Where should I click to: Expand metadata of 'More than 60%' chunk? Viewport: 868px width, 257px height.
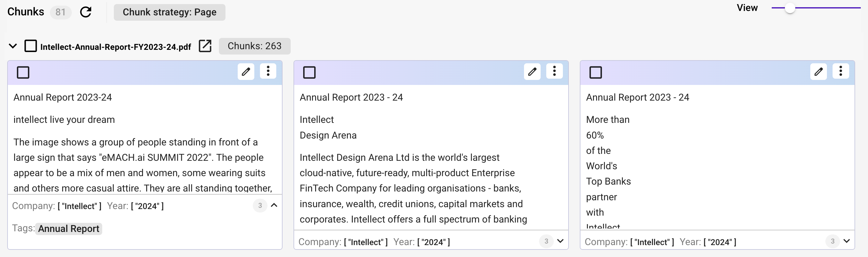(x=847, y=241)
